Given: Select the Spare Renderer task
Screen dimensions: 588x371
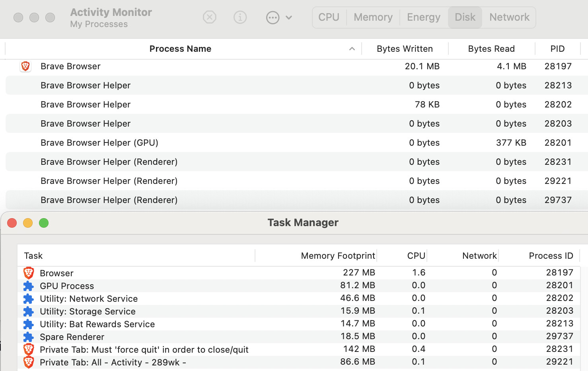Looking at the screenshot, I should [299, 337].
